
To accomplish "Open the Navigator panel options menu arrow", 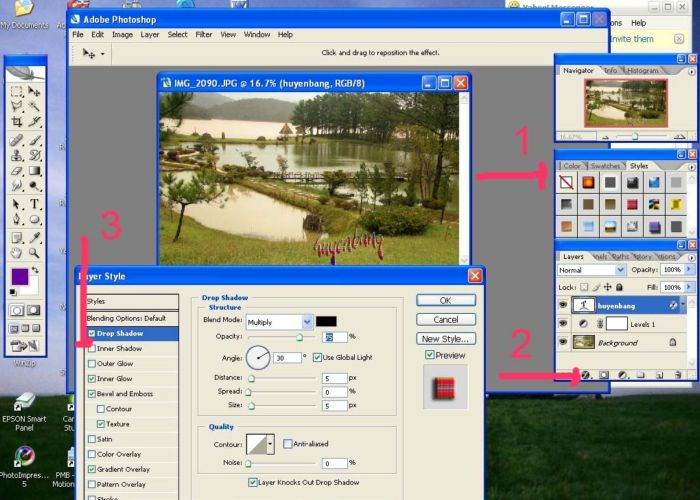I will pyautogui.click(x=692, y=71).
